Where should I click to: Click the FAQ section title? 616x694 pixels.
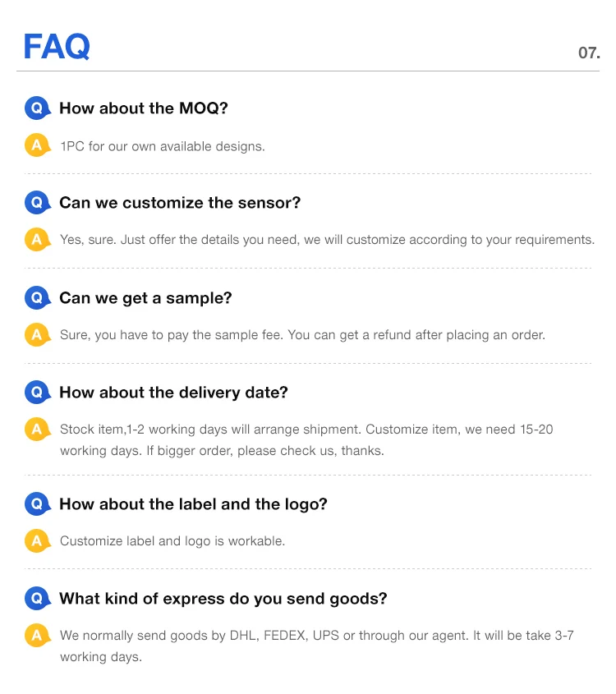tap(57, 47)
